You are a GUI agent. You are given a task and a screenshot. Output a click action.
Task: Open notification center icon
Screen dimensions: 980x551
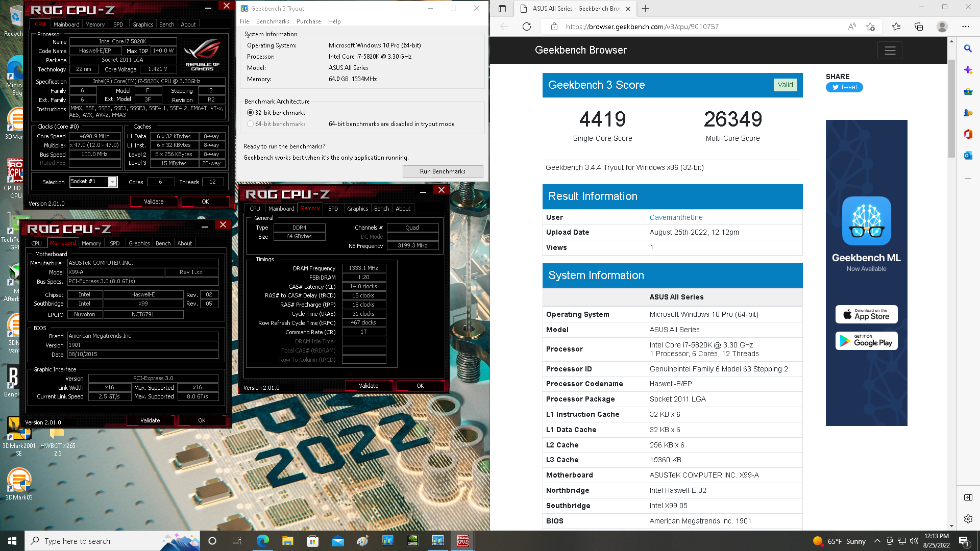click(964, 541)
